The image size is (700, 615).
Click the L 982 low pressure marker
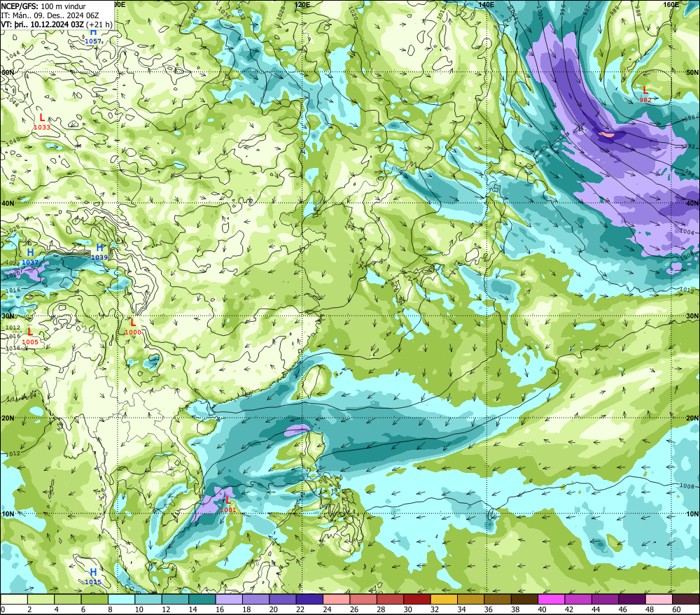click(x=645, y=94)
